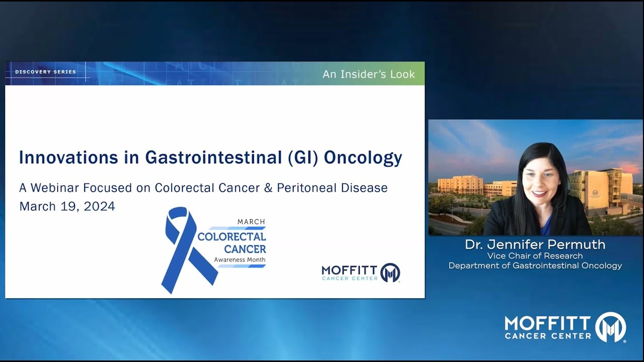Viewport: 644px width, 362px height.
Task: Click the "COLORECTAL CANCER" awareness month text
Action: (232, 242)
